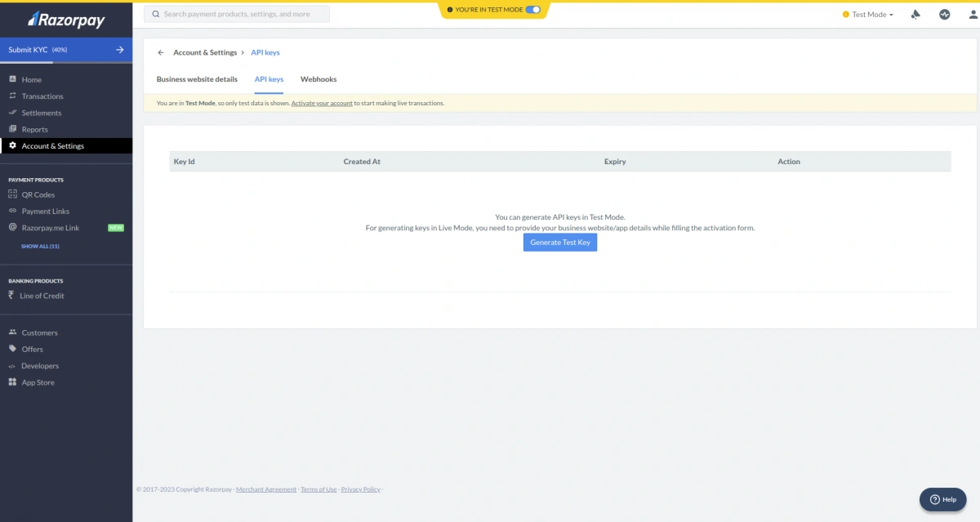This screenshot has height=522, width=980.
Task: Expand payment products with Show All (11)
Action: pos(39,246)
